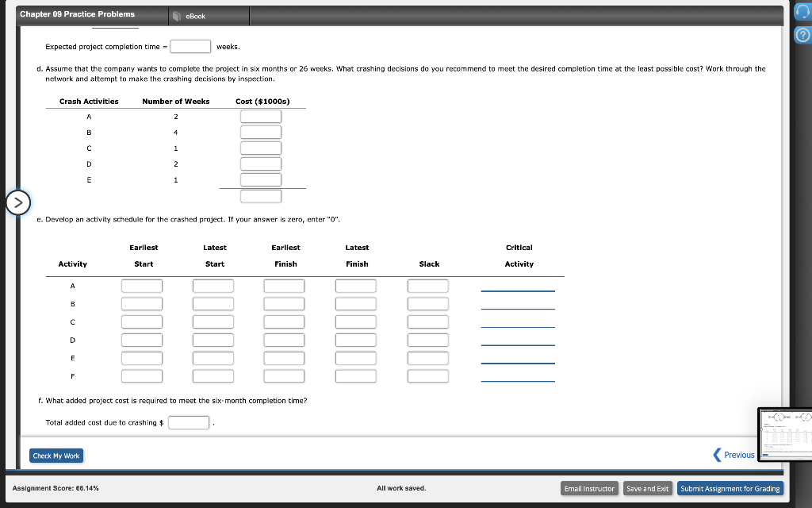Image resolution: width=812 pixels, height=508 pixels.
Task: Select Slack field for activity F
Action: point(427,375)
